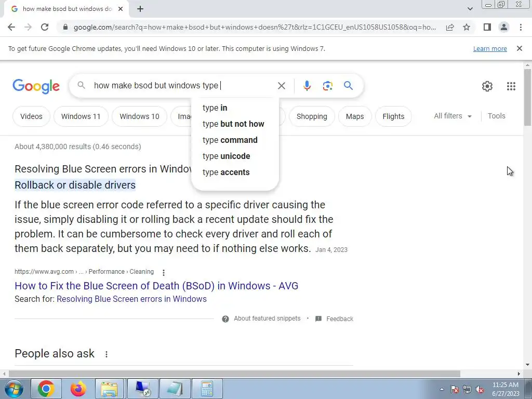Click the vertical scrollbar down arrow
532x399 pixels.
(527, 365)
